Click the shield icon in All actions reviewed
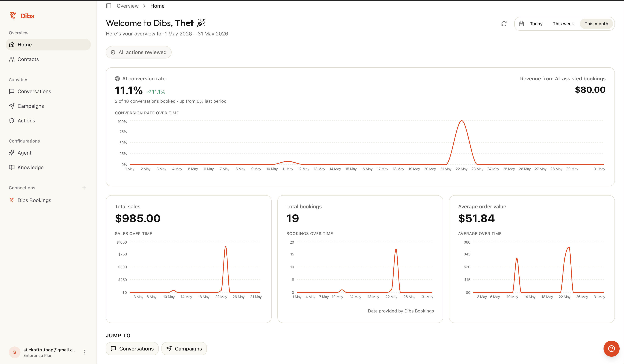 pos(113,52)
